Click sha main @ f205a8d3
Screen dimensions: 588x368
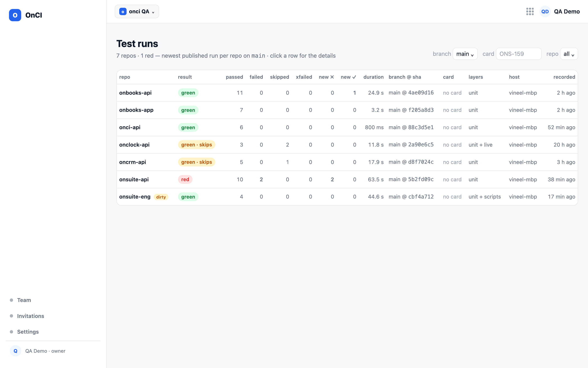411,110
